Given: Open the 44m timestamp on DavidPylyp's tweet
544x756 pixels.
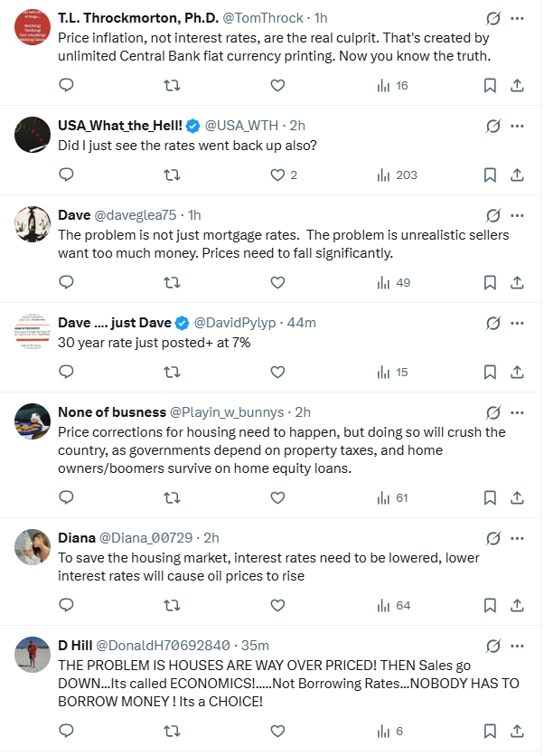Looking at the screenshot, I should [302, 323].
